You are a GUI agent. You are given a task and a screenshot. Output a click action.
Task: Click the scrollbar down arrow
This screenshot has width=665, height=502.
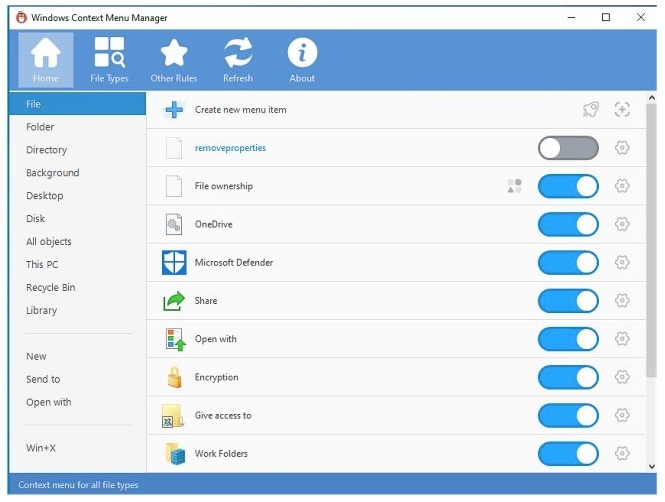coord(652,466)
